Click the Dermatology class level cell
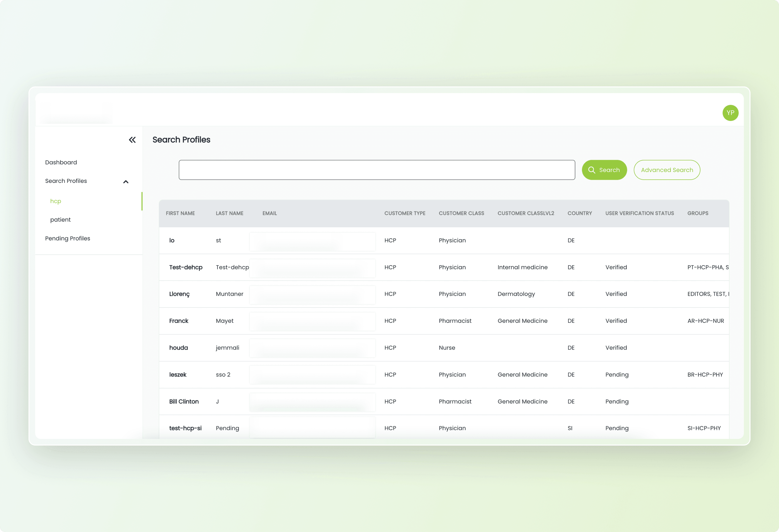 (516, 294)
